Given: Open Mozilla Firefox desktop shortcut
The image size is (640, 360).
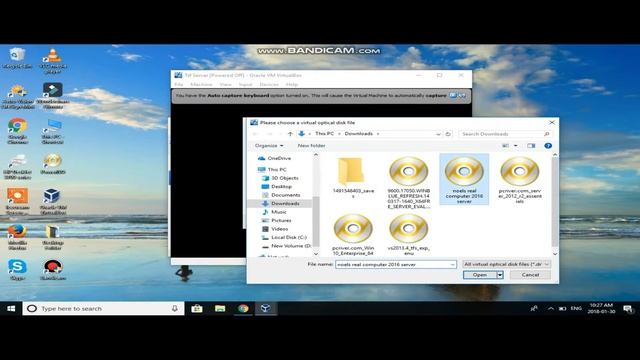Looking at the screenshot, I should coord(17,237).
